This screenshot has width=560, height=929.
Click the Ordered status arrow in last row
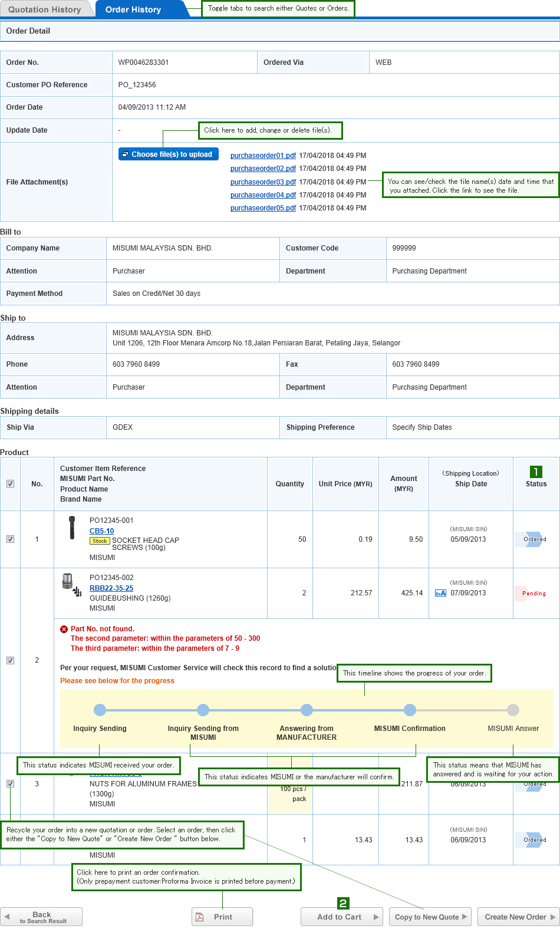(x=534, y=840)
